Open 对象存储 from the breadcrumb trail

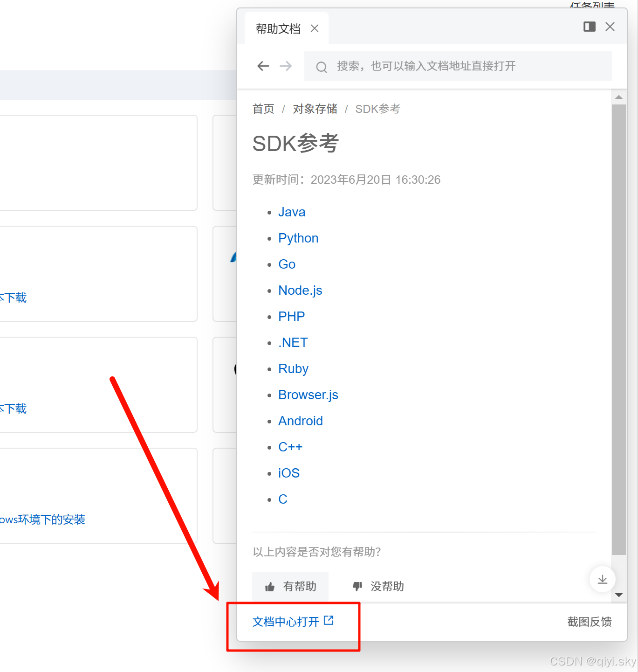(x=315, y=109)
